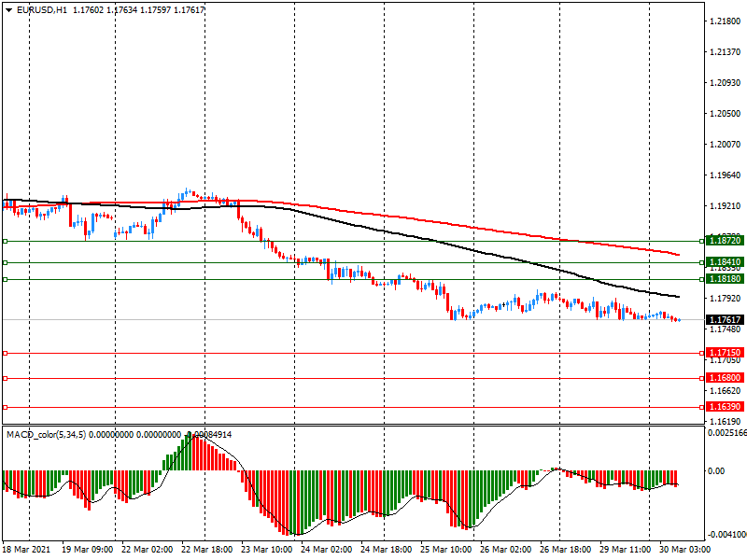Click the 1.2180 value on price scale
The width and height of the screenshot is (747, 560).
pyautogui.click(x=726, y=21)
